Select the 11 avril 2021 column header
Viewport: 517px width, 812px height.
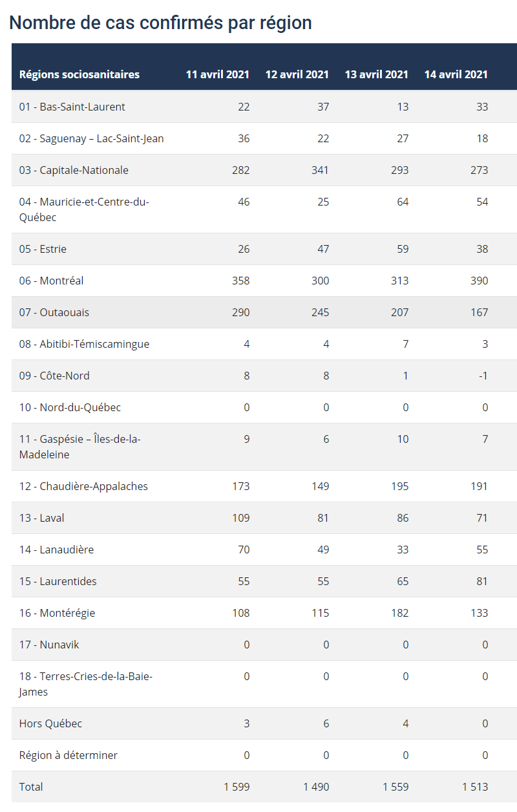218,74
